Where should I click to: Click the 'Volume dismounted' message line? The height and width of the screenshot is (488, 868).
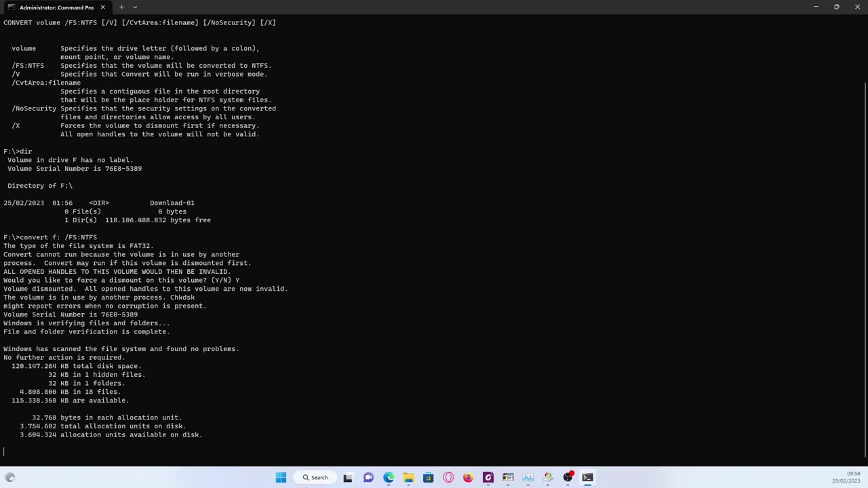point(146,289)
